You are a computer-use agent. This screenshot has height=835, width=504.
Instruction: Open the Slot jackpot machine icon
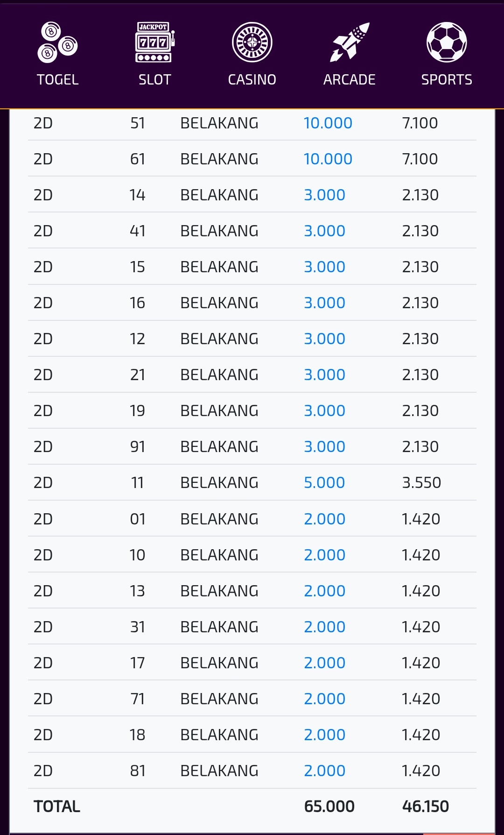click(154, 42)
